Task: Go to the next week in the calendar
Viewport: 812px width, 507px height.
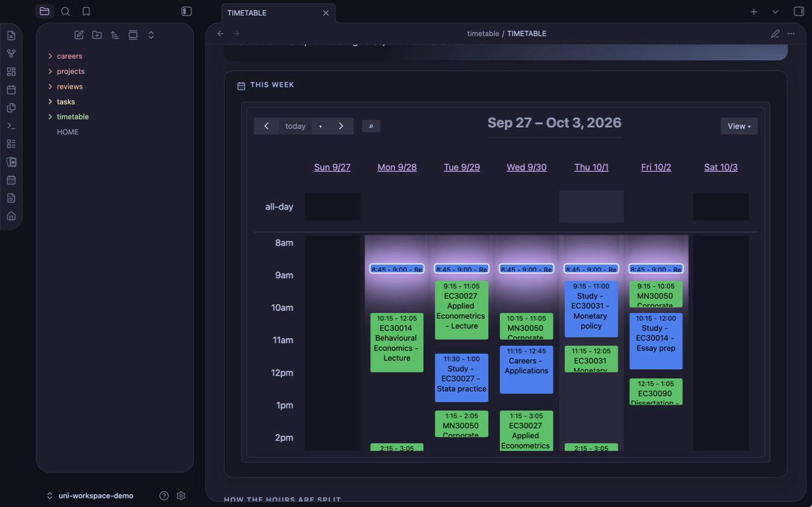Action: [x=341, y=126]
